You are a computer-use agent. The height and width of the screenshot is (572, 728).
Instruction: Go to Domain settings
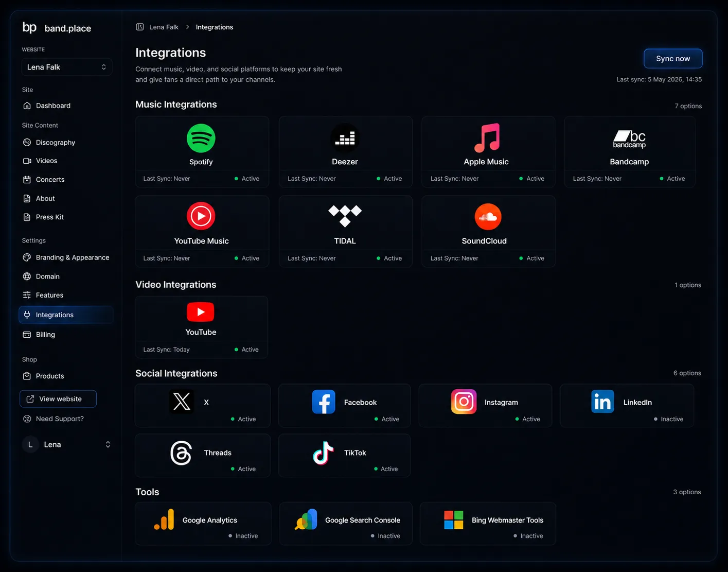click(x=66, y=276)
